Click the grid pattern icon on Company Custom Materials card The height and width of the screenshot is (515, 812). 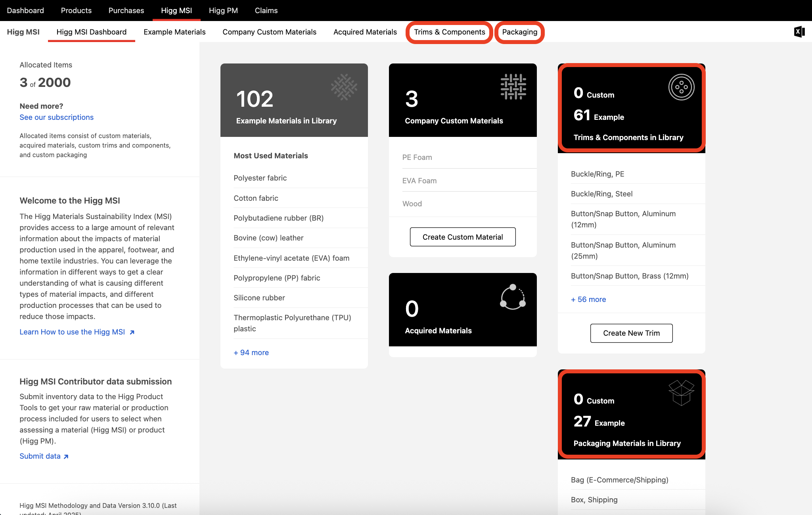pyautogui.click(x=513, y=86)
